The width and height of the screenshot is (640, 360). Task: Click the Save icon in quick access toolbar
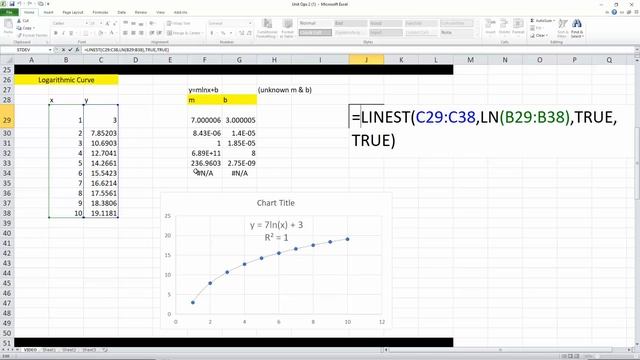12,4
